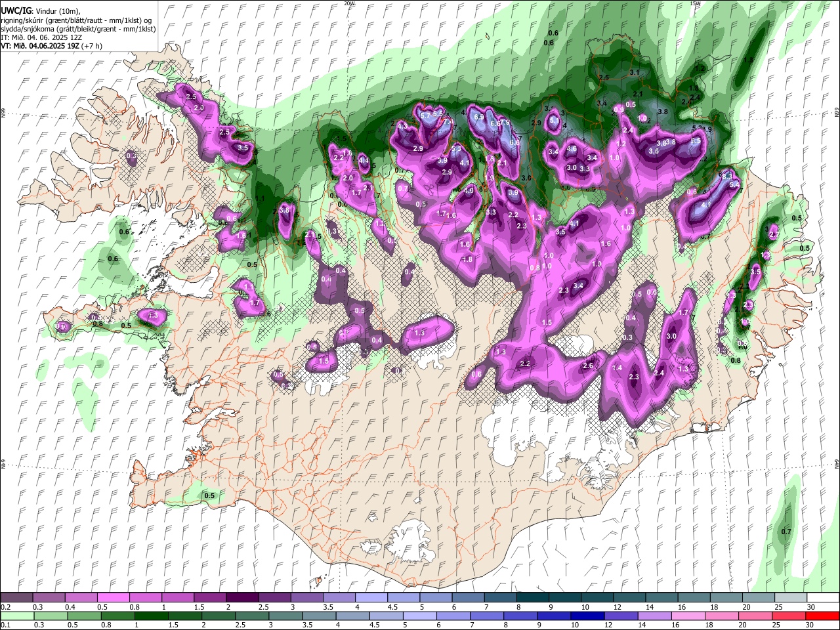Pick the pale periwinkle 4–4.5 snow legend swatch
Viewport: 840px width, 630px height.
[x=371, y=597]
